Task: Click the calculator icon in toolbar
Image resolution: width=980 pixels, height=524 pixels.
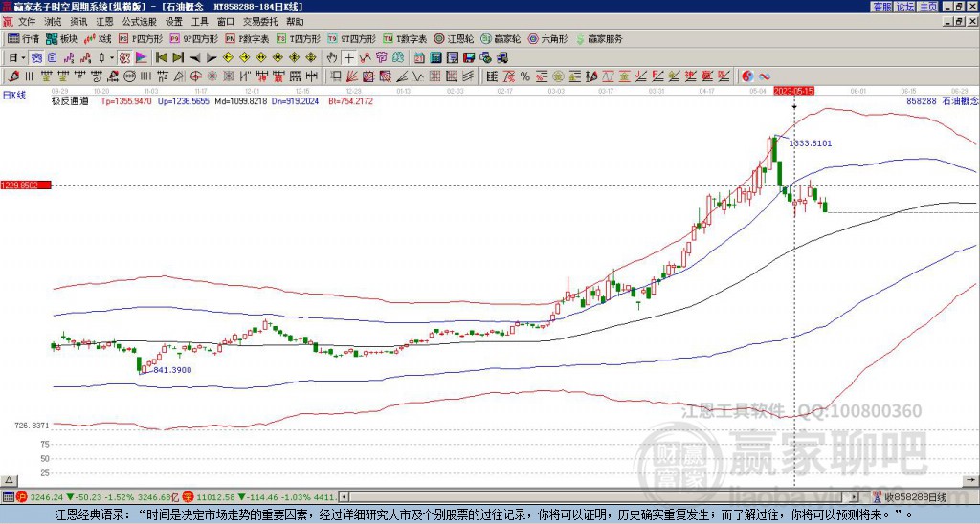Action: [x=435, y=57]
